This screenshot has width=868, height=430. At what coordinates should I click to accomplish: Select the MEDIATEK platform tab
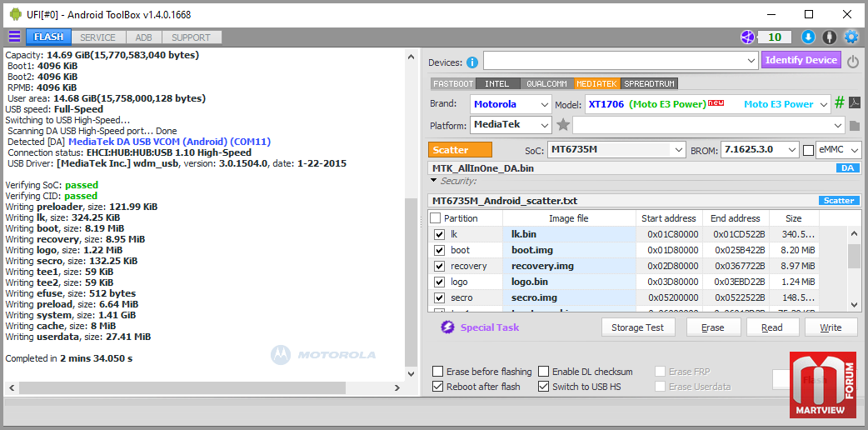point(596,83)
